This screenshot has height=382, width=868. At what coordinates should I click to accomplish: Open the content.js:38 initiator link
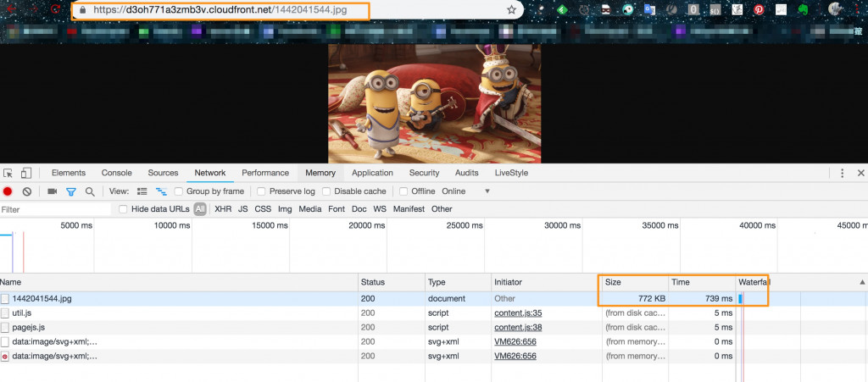coord(518,327)
